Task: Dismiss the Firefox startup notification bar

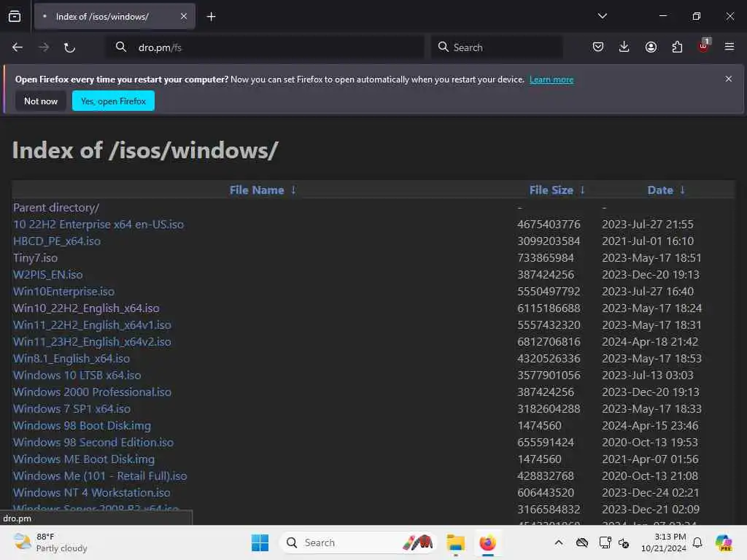Action: pos(729,79)
